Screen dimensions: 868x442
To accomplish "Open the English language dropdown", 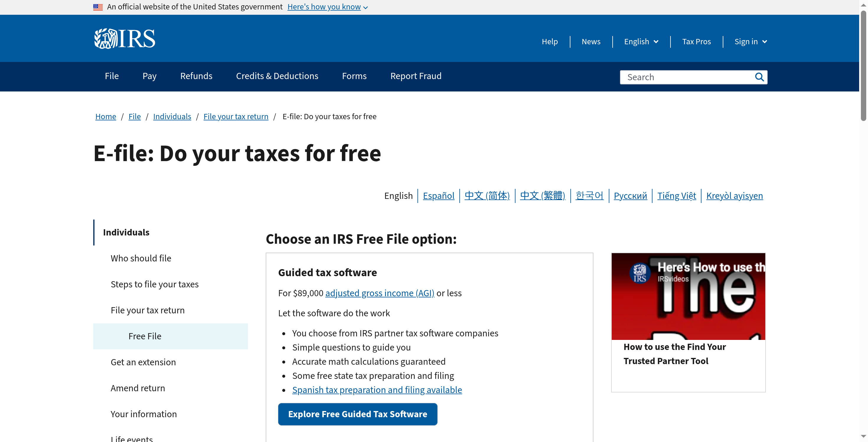I will point(641,41).
